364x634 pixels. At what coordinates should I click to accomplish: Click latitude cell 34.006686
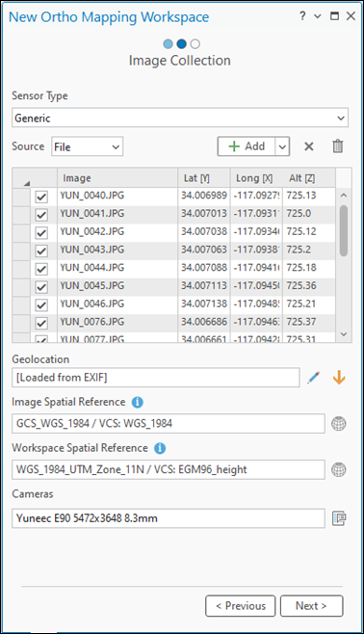coord(204,323)
